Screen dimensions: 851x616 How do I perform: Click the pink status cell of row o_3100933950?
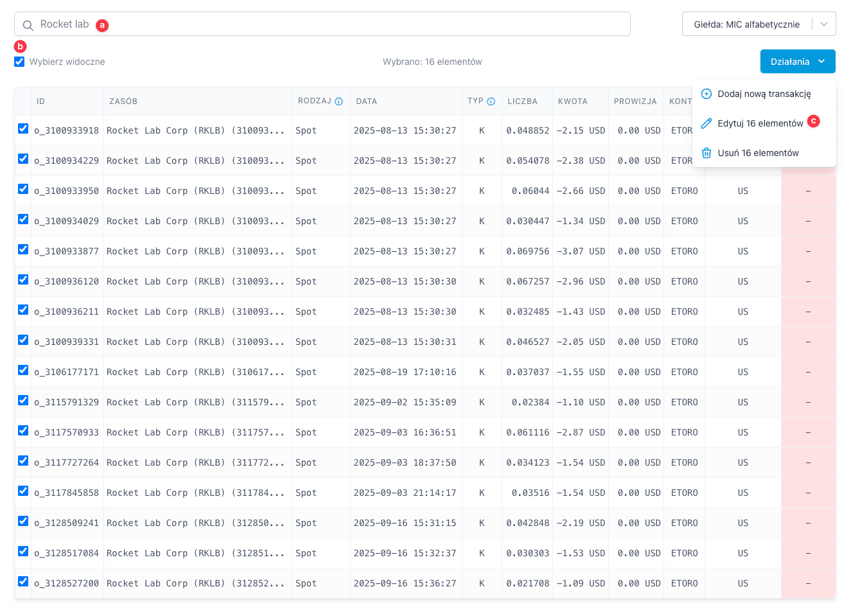pyautogui.click(x=807, y=191)
